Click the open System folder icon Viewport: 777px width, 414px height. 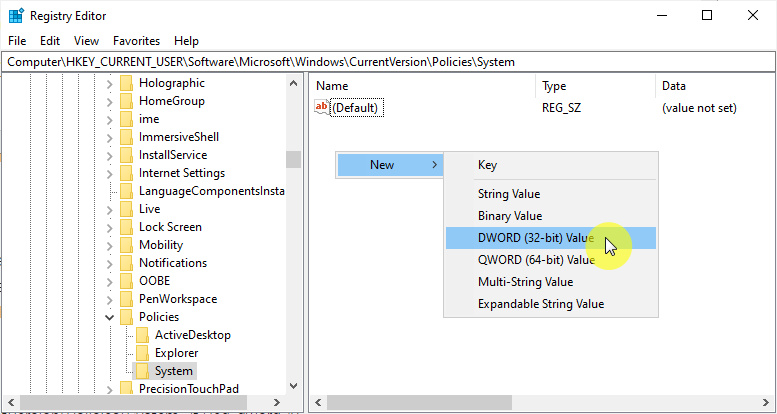(x=142, y=371)
